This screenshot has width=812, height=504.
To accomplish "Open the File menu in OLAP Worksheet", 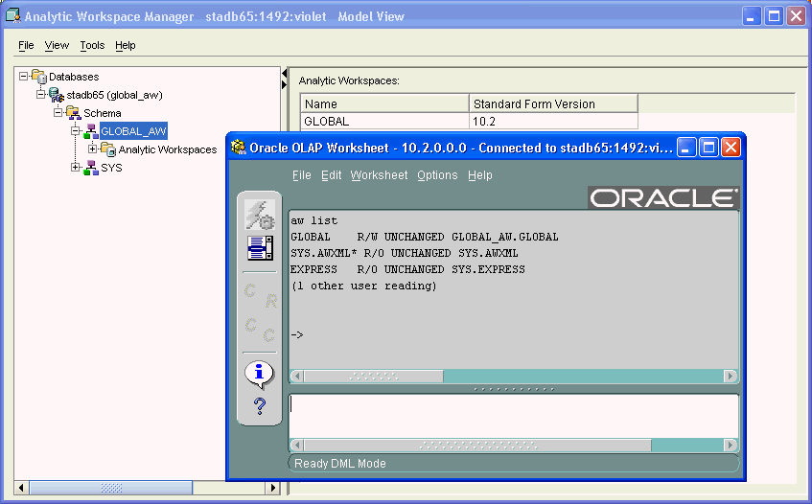I will 301,175.
